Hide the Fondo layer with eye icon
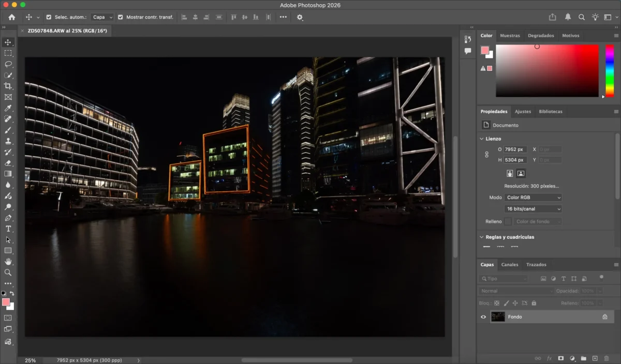 tap(483, 317)
